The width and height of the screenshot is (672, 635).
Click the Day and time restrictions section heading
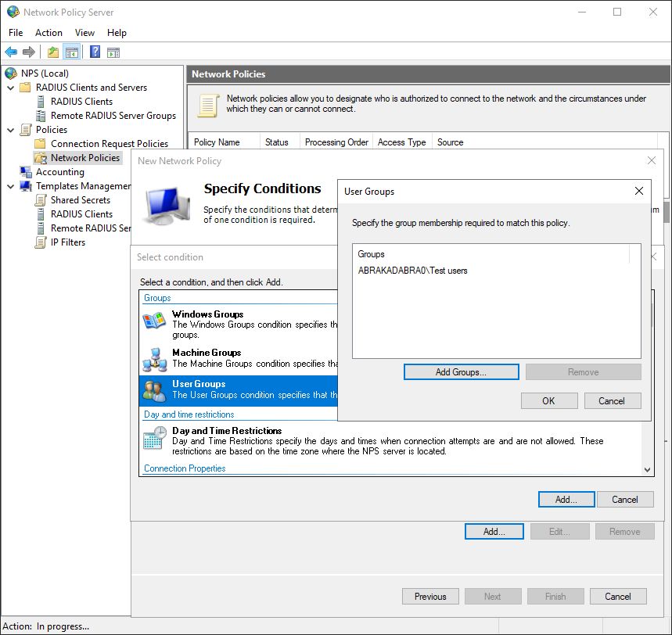tap(189, 414)
